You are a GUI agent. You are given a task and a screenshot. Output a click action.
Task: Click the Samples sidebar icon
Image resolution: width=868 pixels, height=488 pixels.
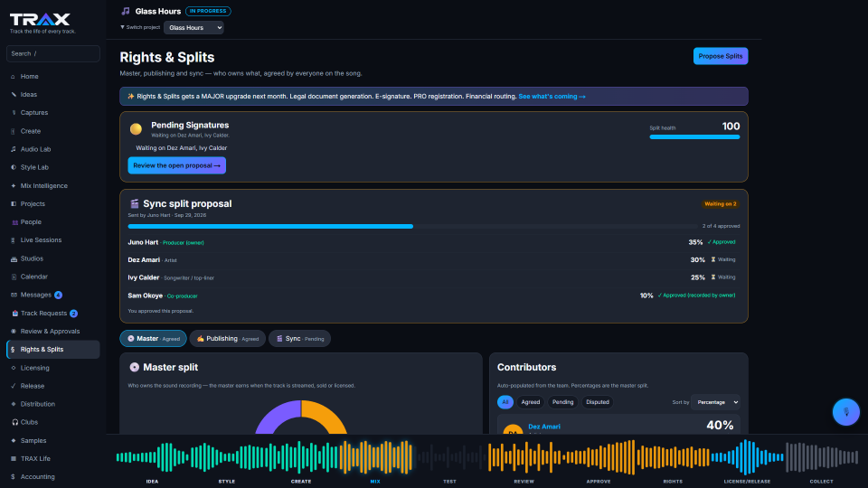click(14, 440)
